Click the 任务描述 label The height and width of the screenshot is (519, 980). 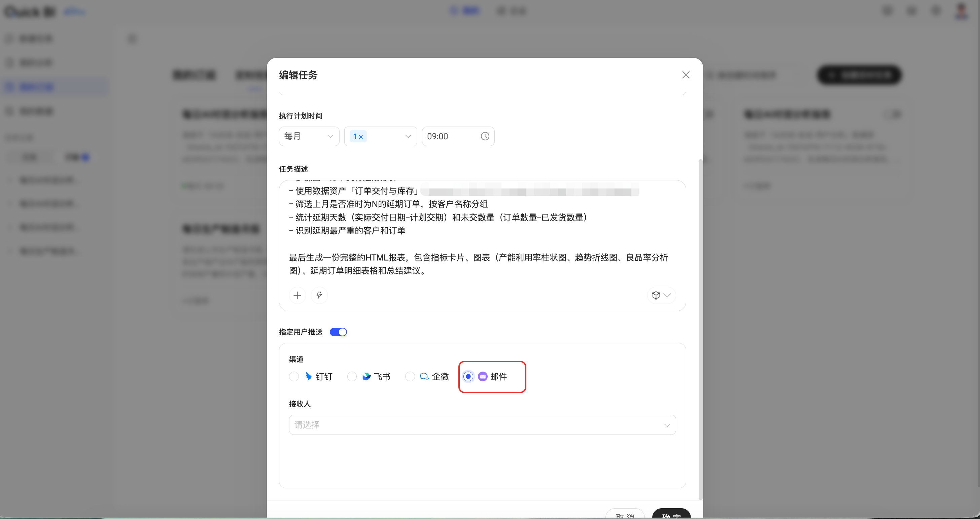tap(293, 169)
